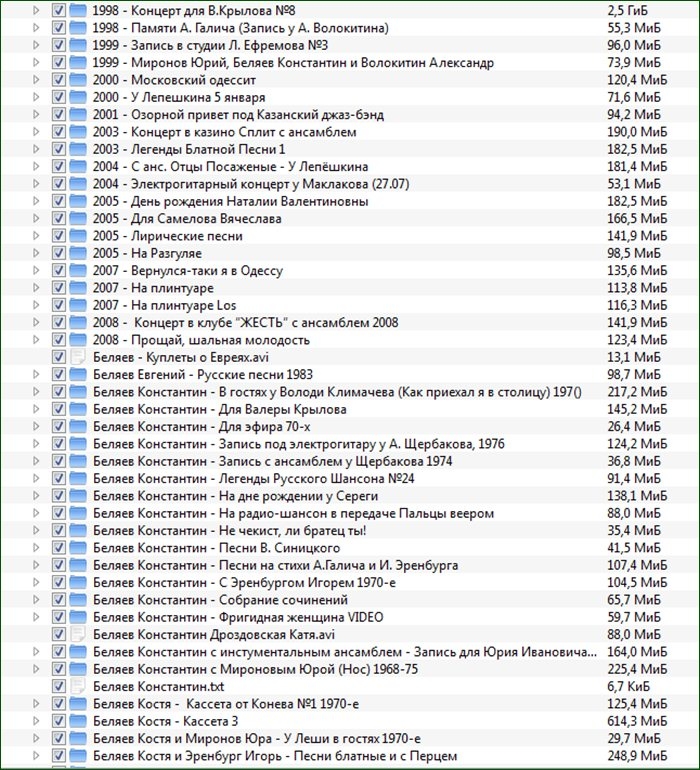Expand 'На радио-шансон в передаче Пальцы веером'
Viewport: 700px width, 770px height.
coord(36,513)
